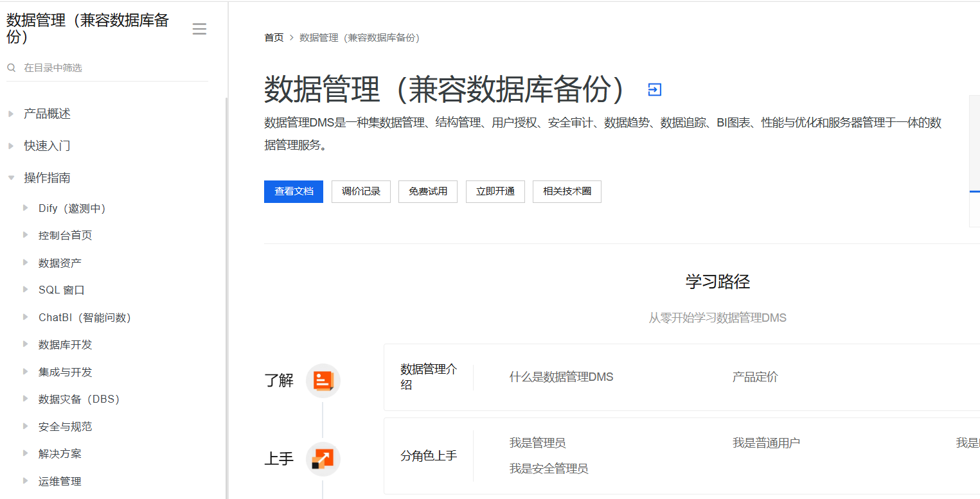This screenshot has height=499, width=980.
Task: Go to 首页 in the breadcrumb
Action: tap(274, 38)
